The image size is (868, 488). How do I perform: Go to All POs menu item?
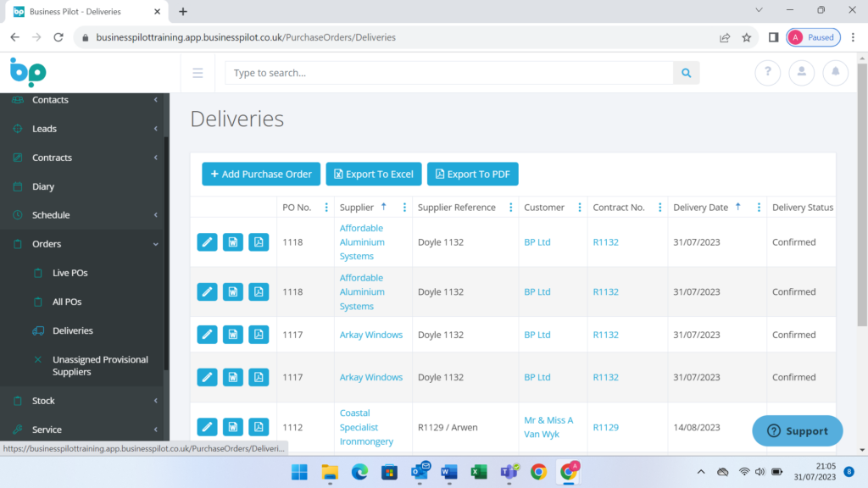click(x=67, y=302)
